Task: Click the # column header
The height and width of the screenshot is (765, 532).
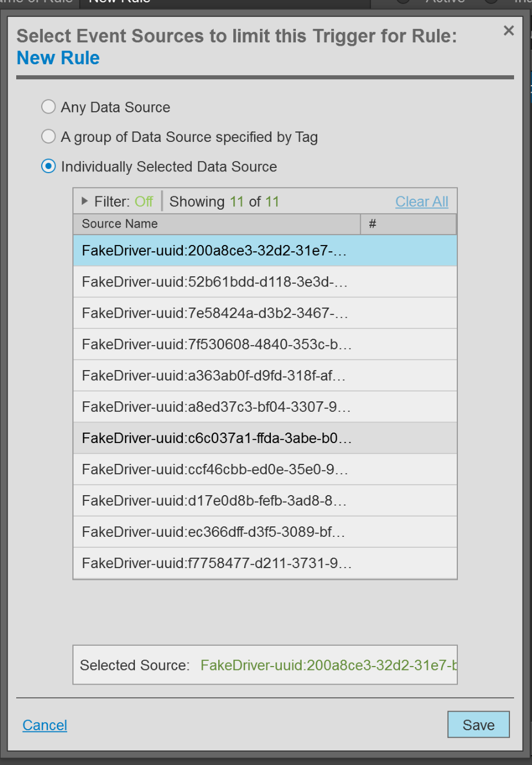Action: pos(408,224)
